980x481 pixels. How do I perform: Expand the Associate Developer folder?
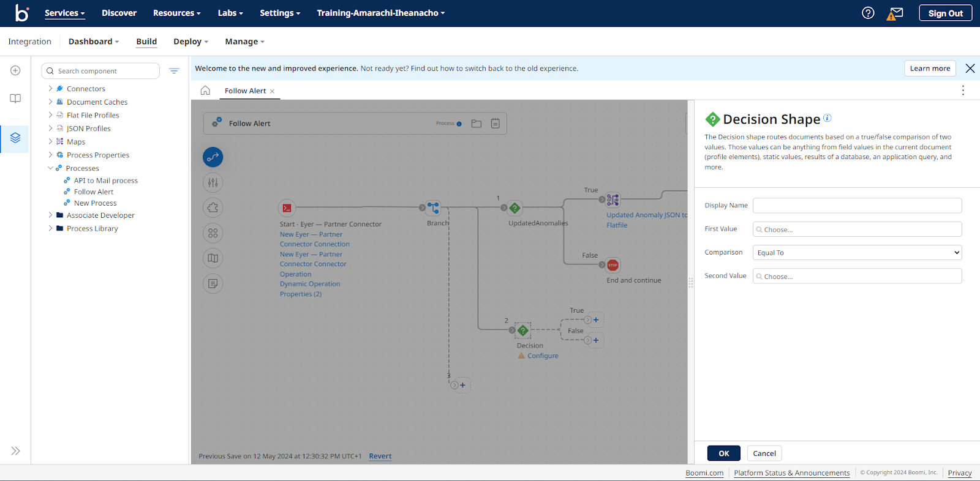(x=50, y=215)
